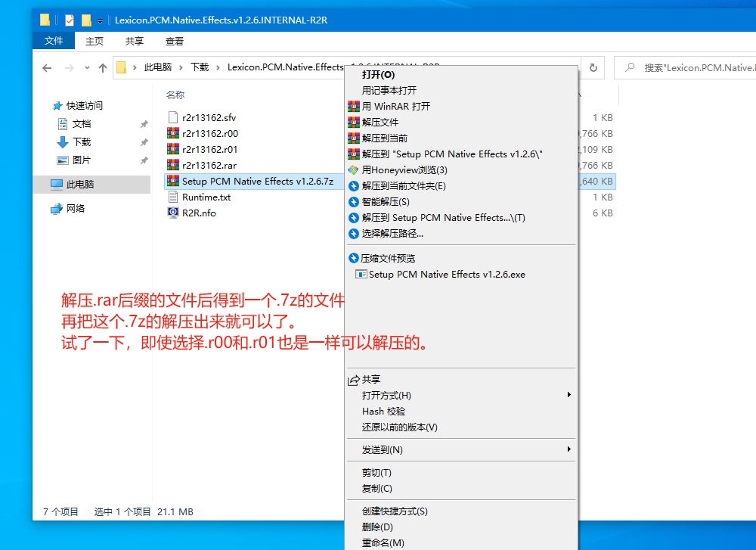Image resolution: width=756 pixels, height=550 pixels.
Task: Refresh the folder with the reload icon
Action: [593, 67]
